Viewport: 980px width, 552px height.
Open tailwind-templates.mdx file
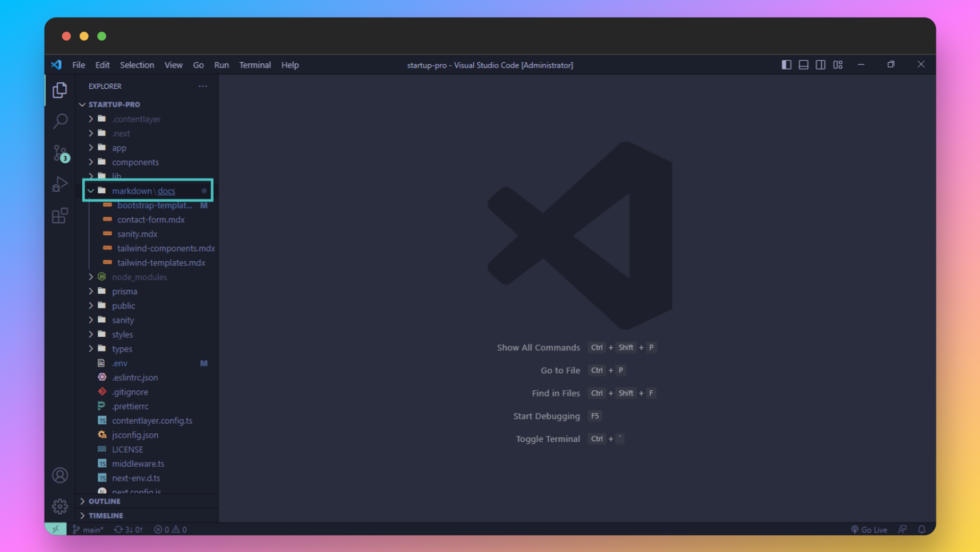(x=147, y=263)
